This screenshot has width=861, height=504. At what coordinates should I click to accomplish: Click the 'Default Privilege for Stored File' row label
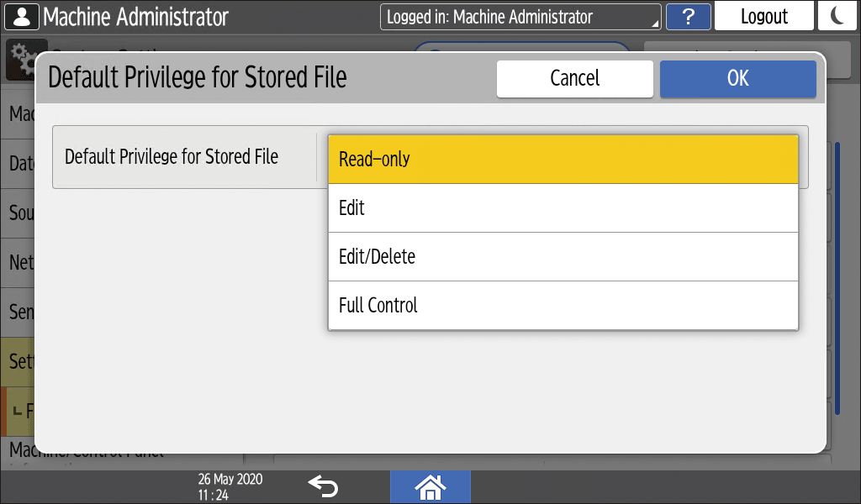pyautogui.click(x=172, y=157)
